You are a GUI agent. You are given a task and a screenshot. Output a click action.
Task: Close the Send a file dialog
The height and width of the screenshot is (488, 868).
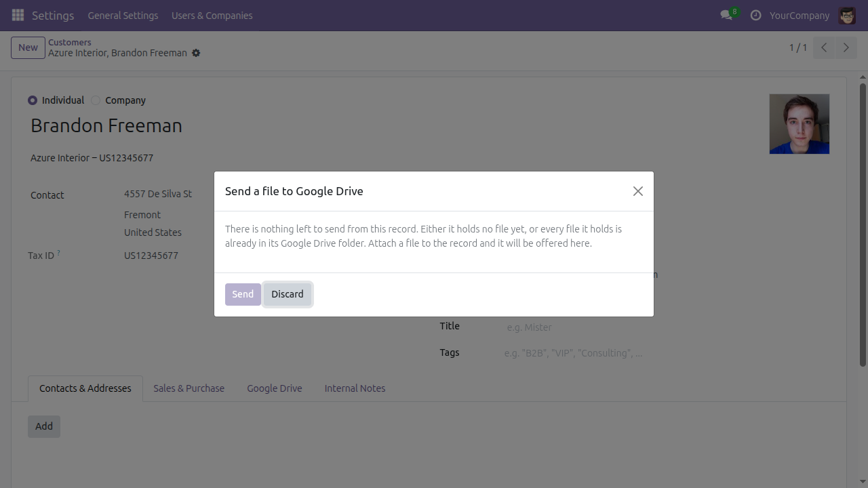(x=638, y=191)
